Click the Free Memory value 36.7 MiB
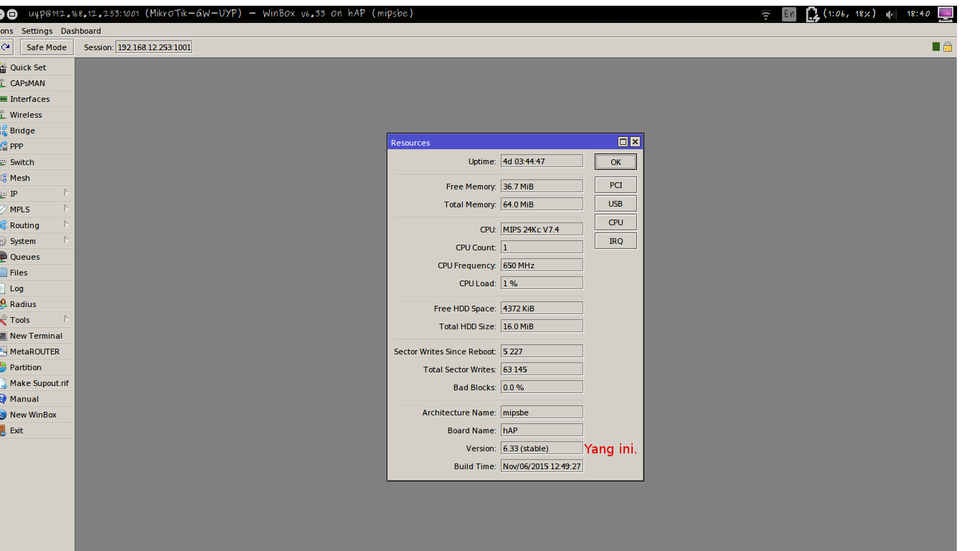Screen dimensions: 980x551 [542, 187]
